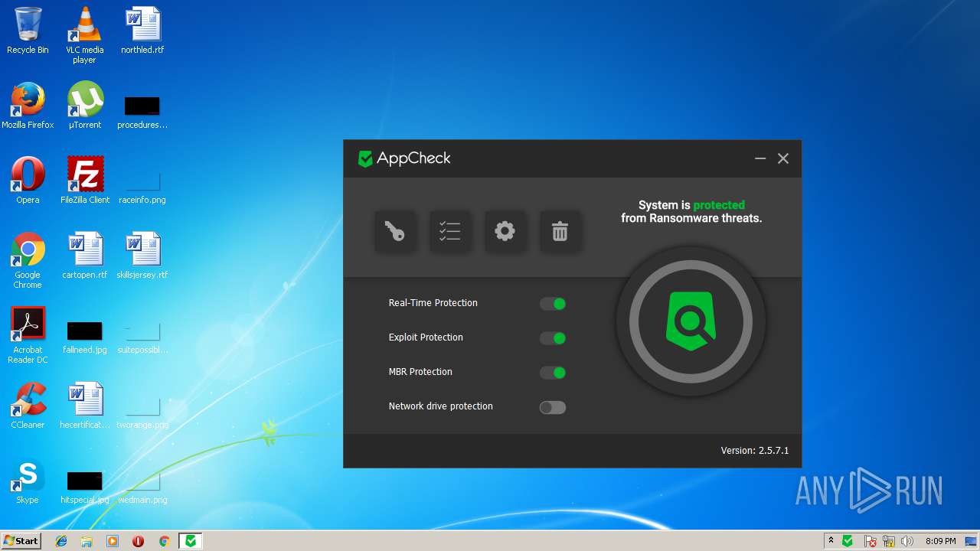Select the Mozilla Firefox shortcut
The width and height of the screenshot is (980, 551).
tap(28, 106)
